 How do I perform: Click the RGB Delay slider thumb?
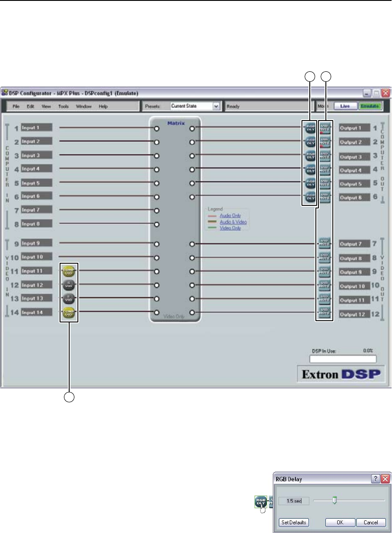(x=335, y=501)
